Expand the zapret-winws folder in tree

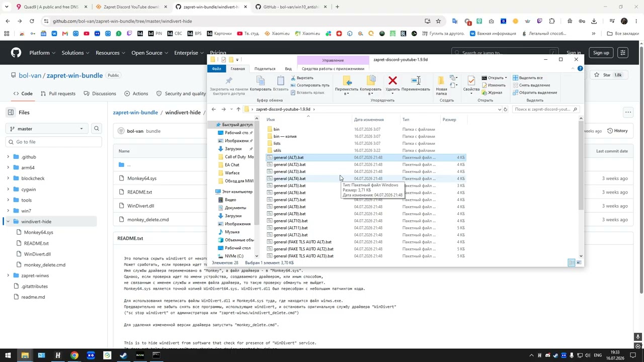[x=8, y=276]
